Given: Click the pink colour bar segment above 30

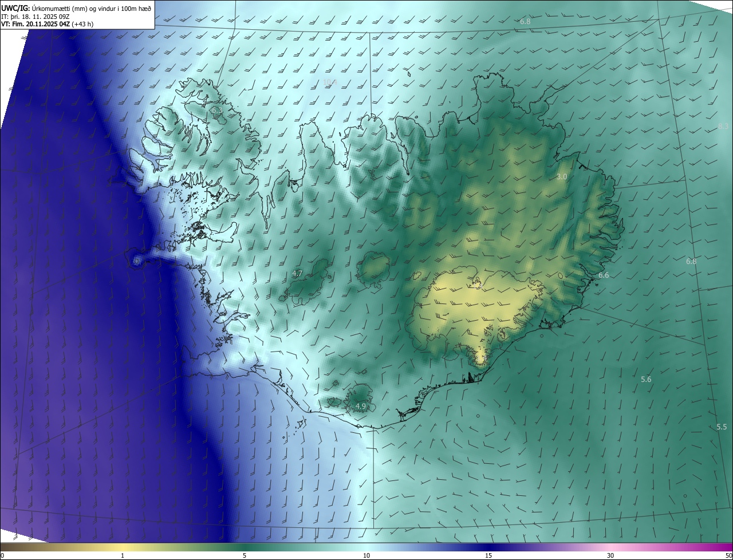Looking at the screenshot, I should pyautogui.click(x=610, y=547).
